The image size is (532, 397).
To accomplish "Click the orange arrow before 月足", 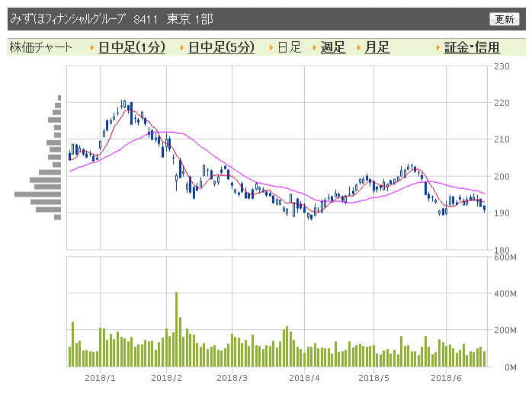I will [359, 48].
